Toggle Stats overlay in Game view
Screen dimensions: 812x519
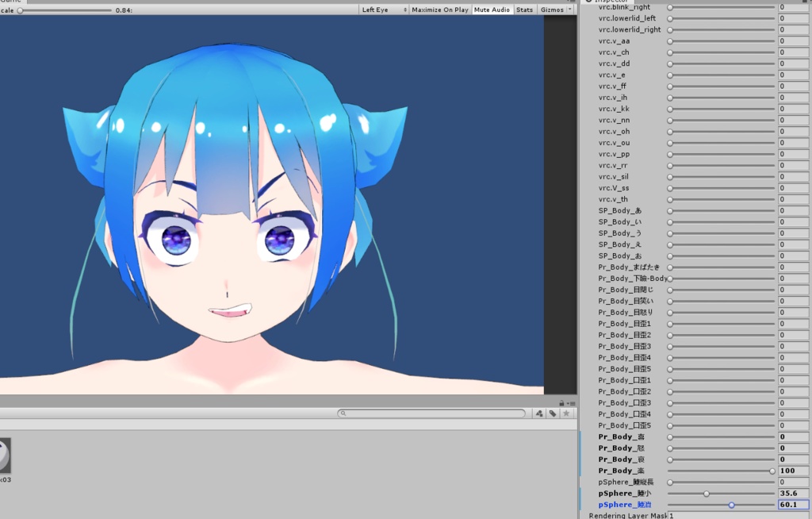[x=525, y=10]
